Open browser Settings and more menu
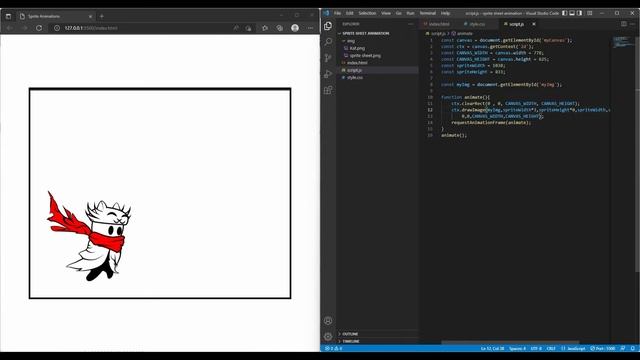640x360 pixels. click(x=310, y=28)
